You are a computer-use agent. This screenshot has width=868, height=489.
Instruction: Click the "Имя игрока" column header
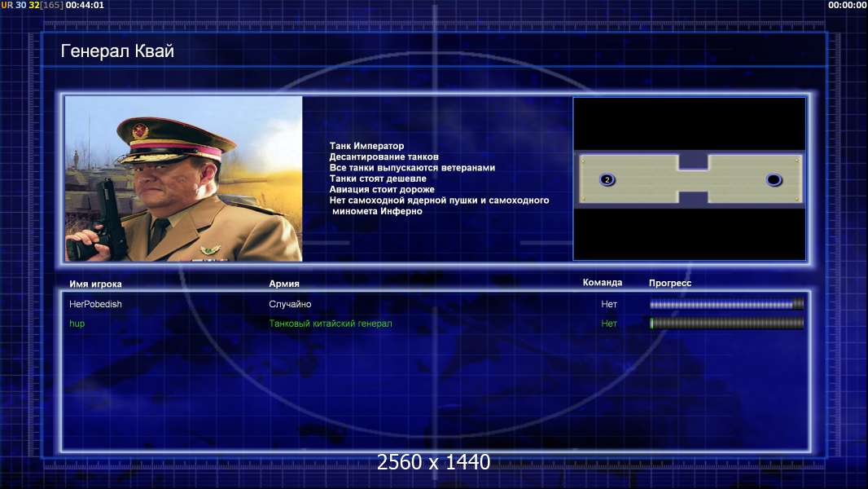95,284
